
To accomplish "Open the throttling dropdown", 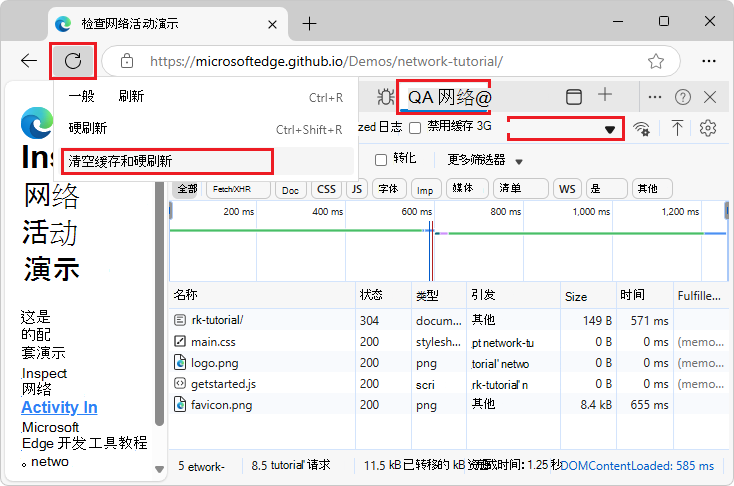I will 566,129.
